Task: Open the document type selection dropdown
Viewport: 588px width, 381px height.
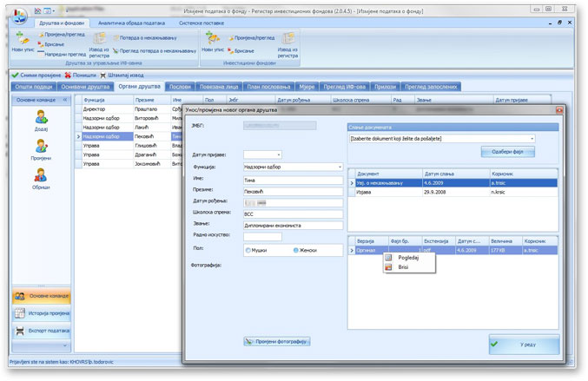Action: [x=531, y=138]
